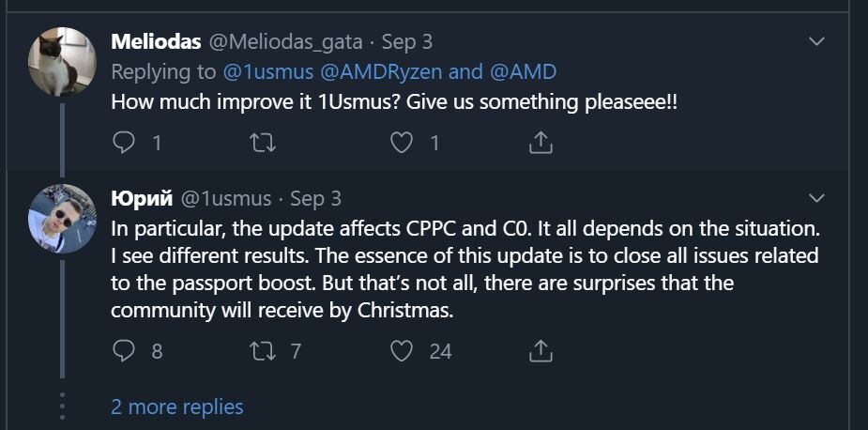View Юрий's profile picture
Image resolution: width=868 pixels, height=430 pixels.
pos(62,219)
